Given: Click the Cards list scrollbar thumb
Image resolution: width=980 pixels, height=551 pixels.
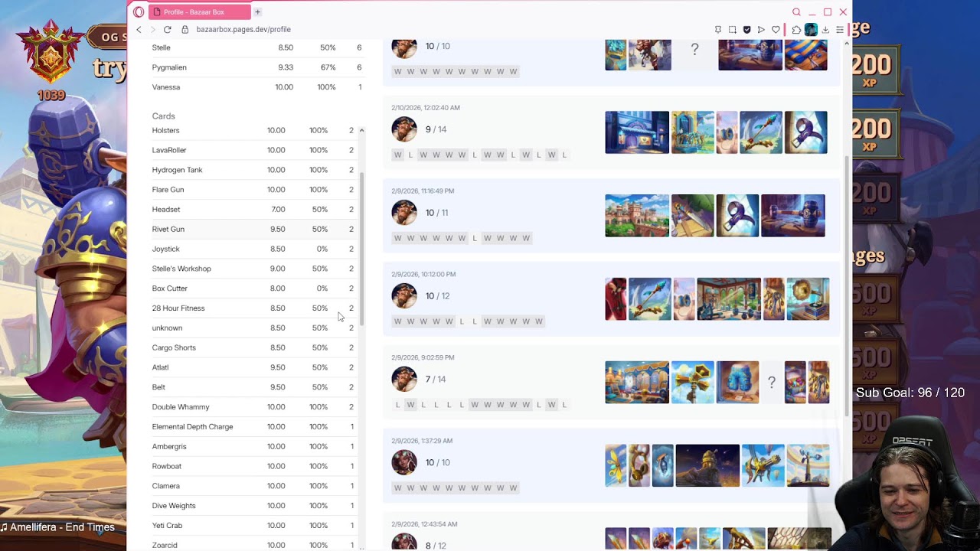Looking at the screenshot, I should pyautogui.click(x=362, y=248).
